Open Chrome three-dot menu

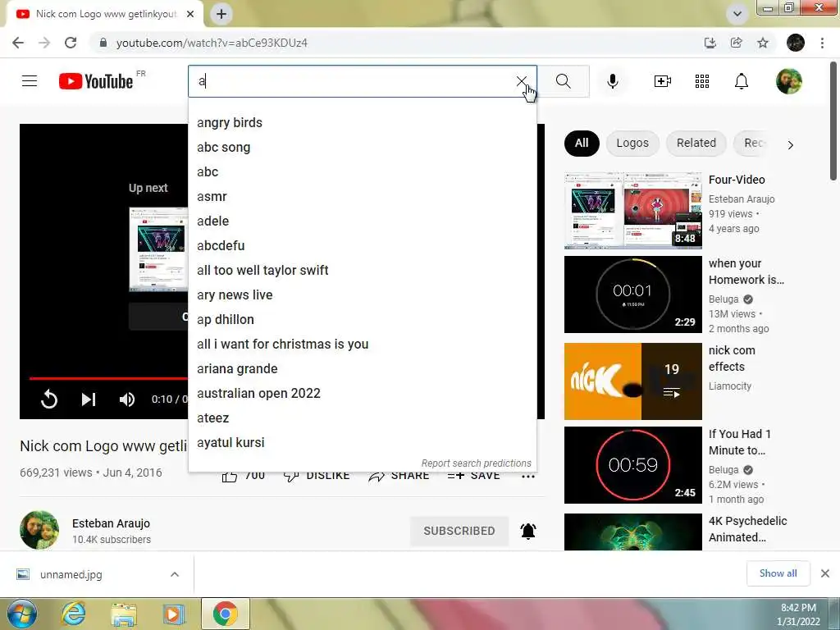[x=822, y=43]
